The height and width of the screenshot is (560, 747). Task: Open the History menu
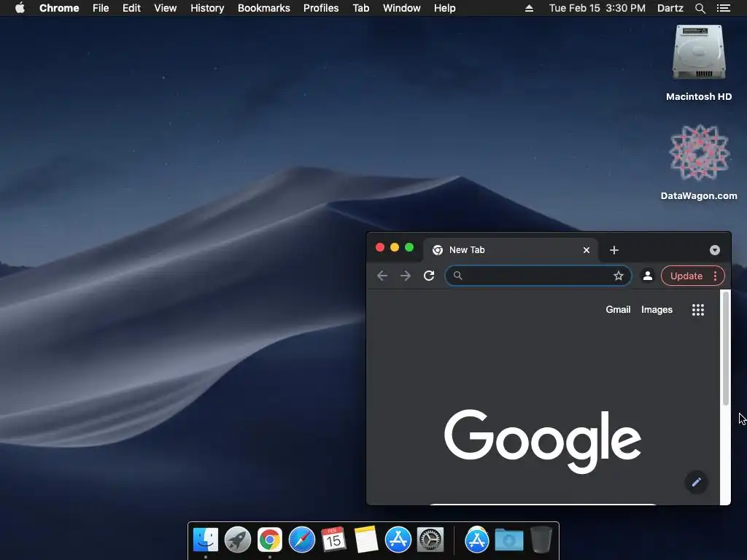coord(207,8)
